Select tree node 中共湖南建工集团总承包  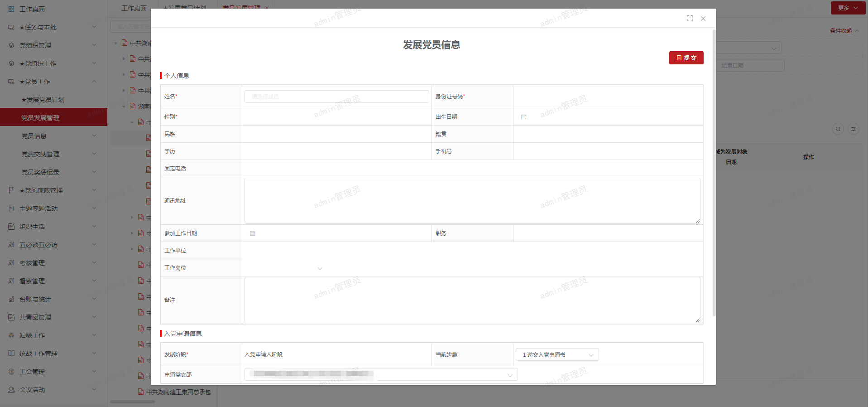(x=178, y=392)
